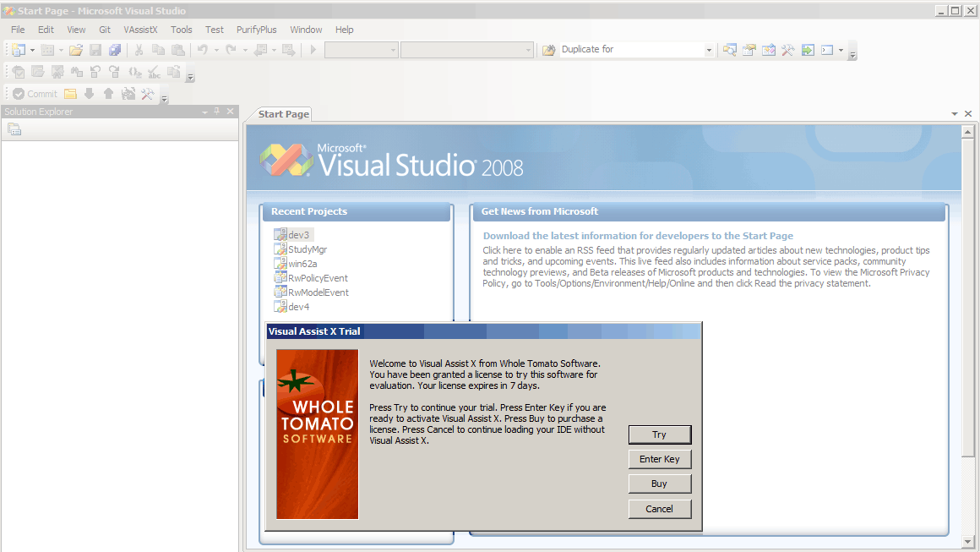Click the Copy icon in main toolbar

click(158, 50)
